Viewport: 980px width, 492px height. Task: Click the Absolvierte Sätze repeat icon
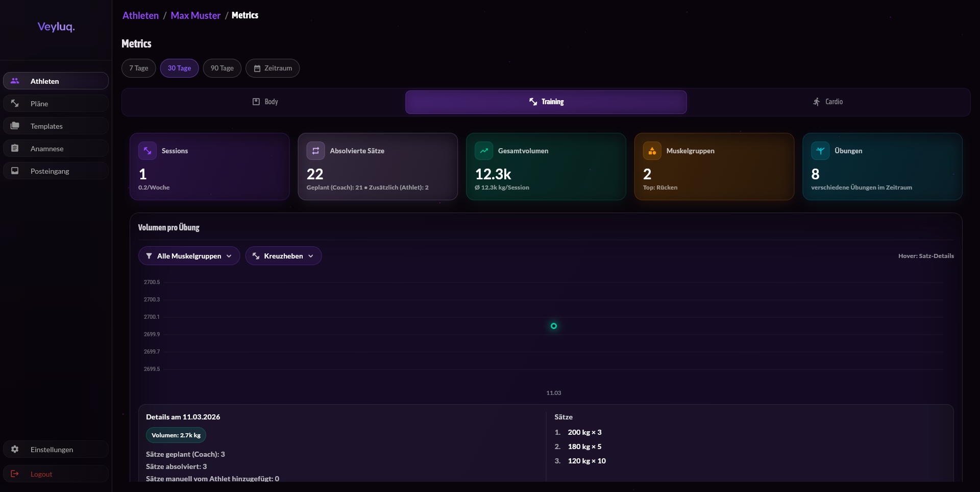click(315, 151)
